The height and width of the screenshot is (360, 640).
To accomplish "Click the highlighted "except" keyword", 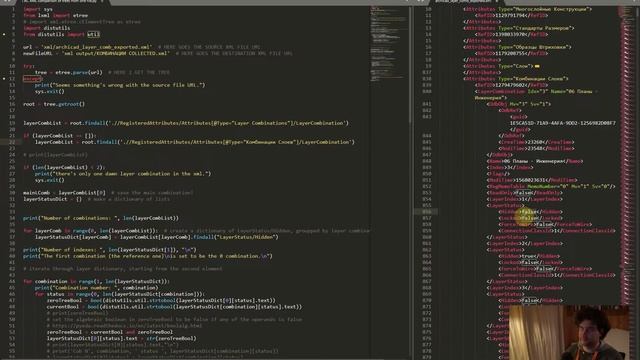I will click(x=32, y=79).
